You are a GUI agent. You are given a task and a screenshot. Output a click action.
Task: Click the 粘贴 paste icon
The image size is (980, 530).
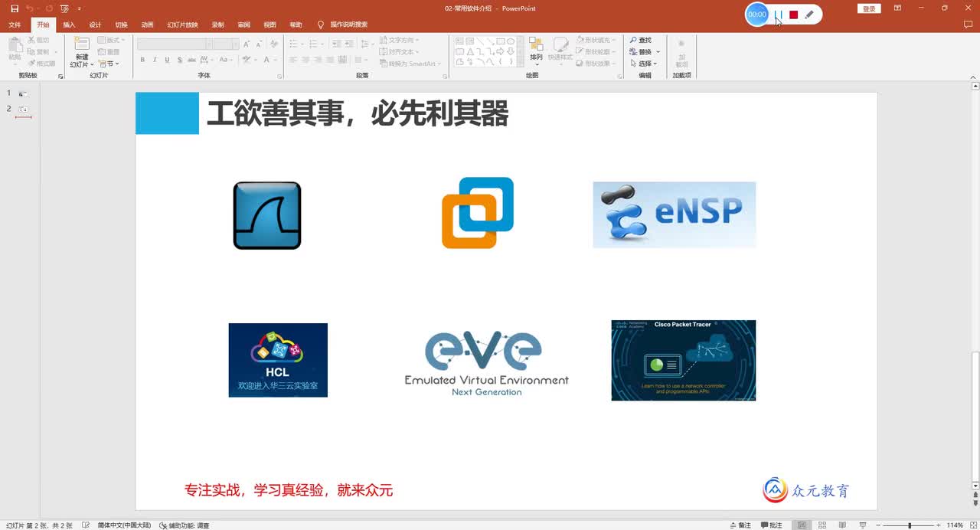click(x=15, y=44)
